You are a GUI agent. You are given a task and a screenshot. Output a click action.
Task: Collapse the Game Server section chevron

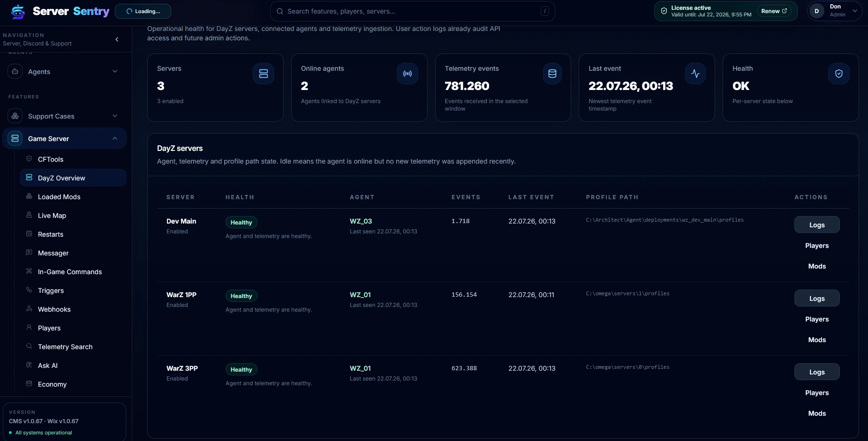[115, 138]
